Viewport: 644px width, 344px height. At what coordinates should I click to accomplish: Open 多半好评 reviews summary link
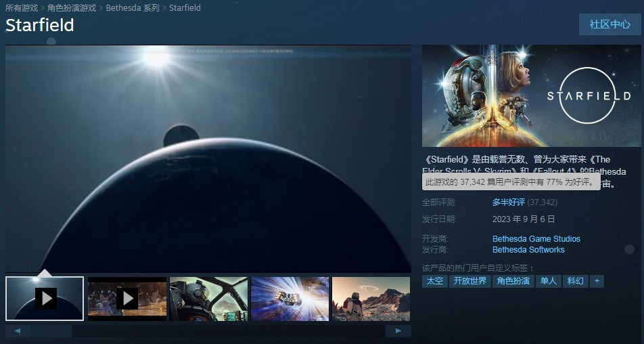pyautogui.click(x=508, y=202)
